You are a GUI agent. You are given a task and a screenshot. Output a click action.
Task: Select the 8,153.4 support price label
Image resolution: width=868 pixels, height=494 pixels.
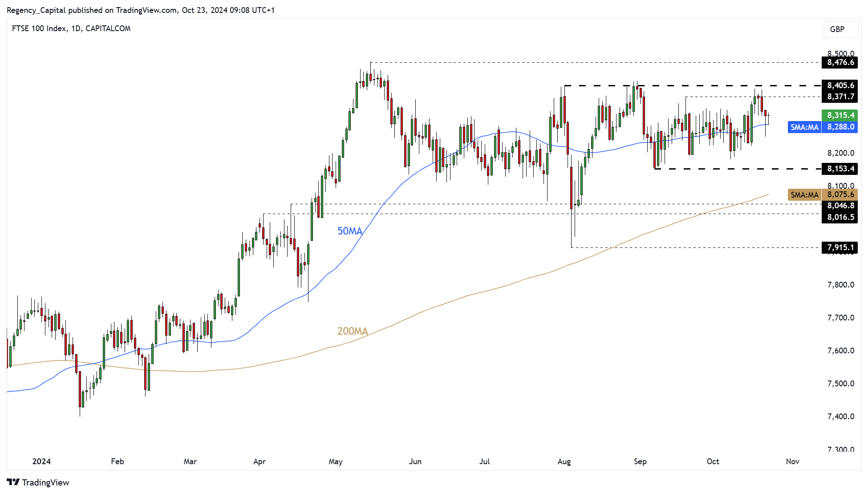point(840,169)
